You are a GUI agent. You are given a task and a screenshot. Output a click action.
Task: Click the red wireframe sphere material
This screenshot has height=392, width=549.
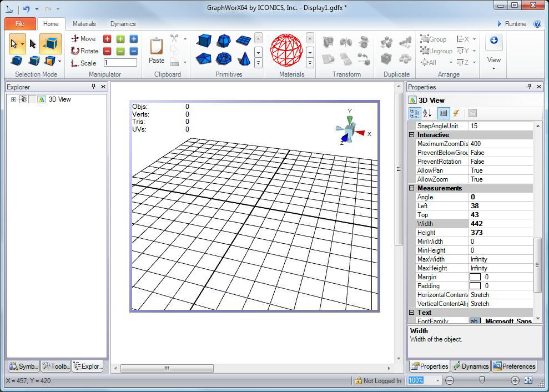286,49
